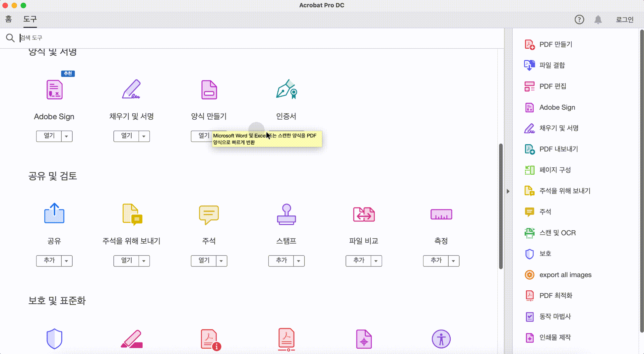The height and width of the screenshot is (354, 644).
Task: Open PDF 편집 in the right sidebar
Action: [x=545, y=87]
